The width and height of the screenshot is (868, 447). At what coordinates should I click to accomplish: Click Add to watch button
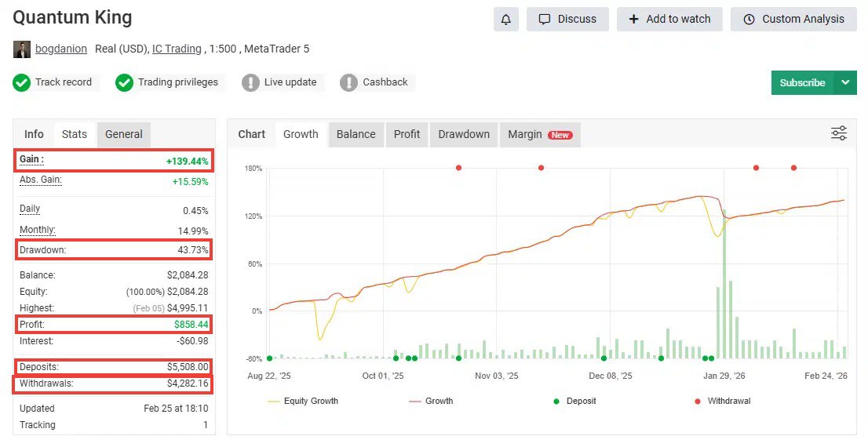coord(669,20)
